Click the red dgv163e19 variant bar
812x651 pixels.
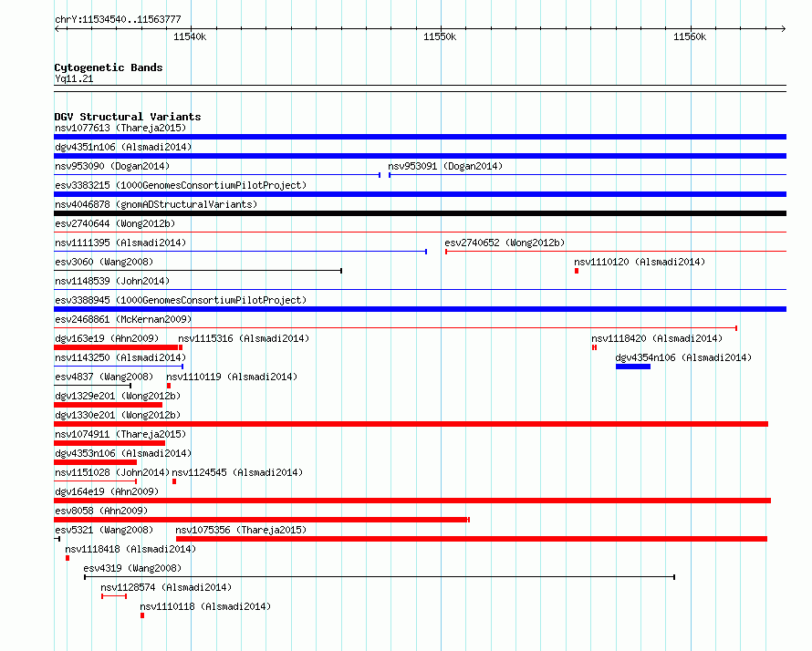(116, 347)
